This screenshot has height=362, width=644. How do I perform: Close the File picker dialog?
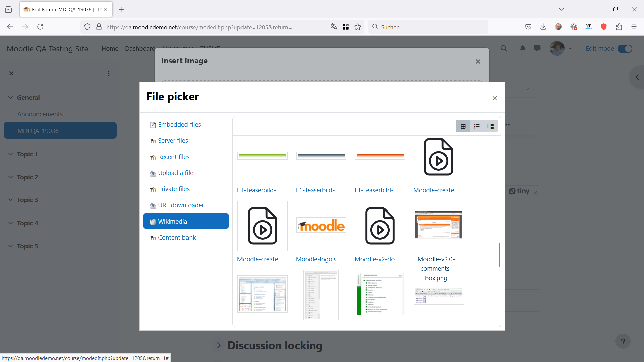495,98
